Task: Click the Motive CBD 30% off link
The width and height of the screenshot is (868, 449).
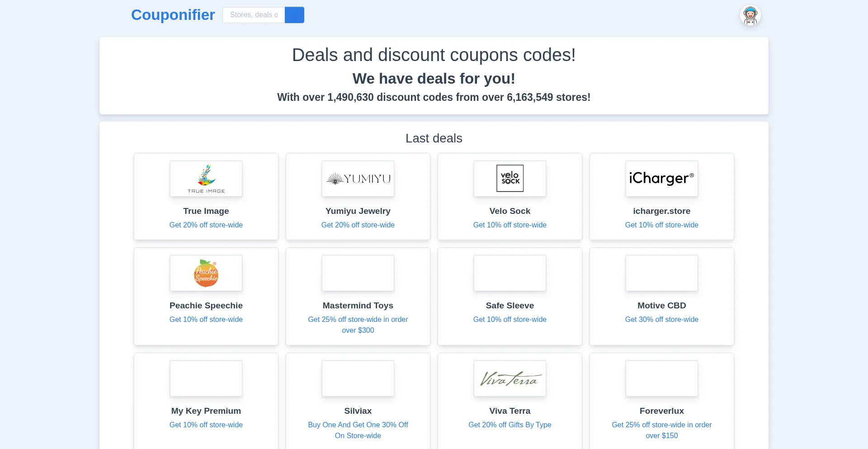Action: click(662, 319)
